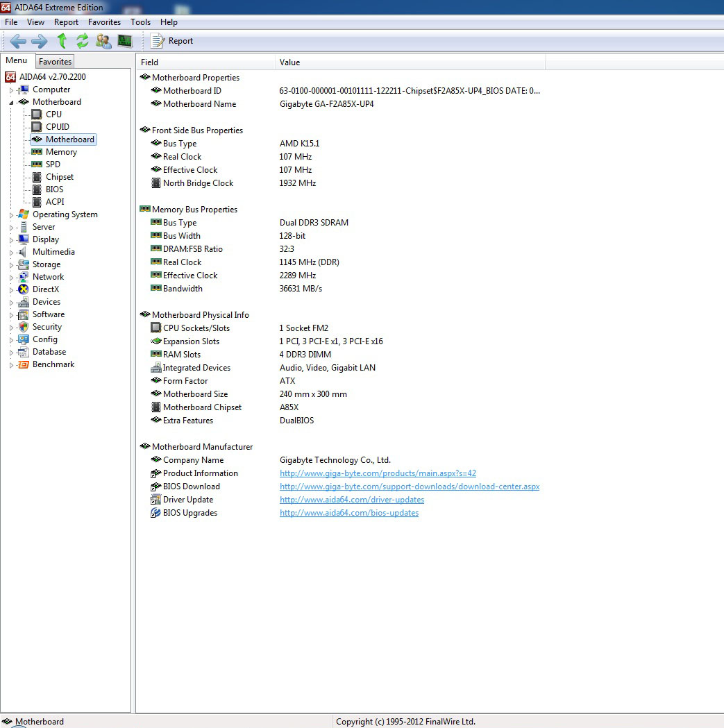Click the Devices icon in the tree
The width and height of the screenshot is (724, 728).
23,303
